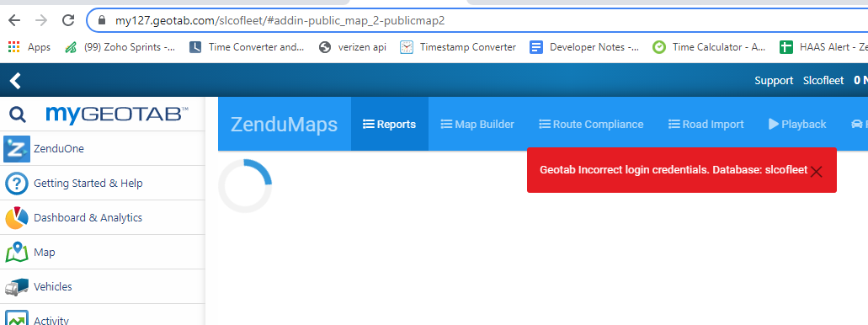Open the Playback tab
868x325 pixels.
tap(797, 124)
